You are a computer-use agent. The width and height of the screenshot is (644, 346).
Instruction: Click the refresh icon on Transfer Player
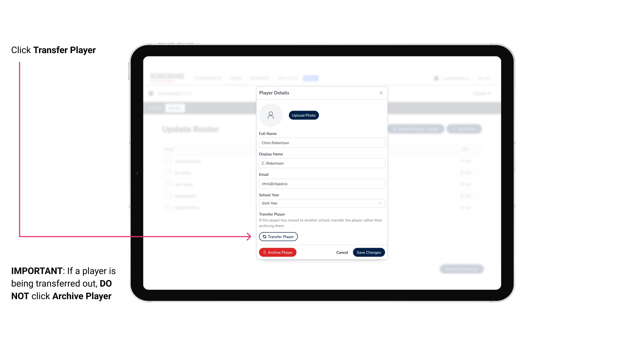[264, 237]
